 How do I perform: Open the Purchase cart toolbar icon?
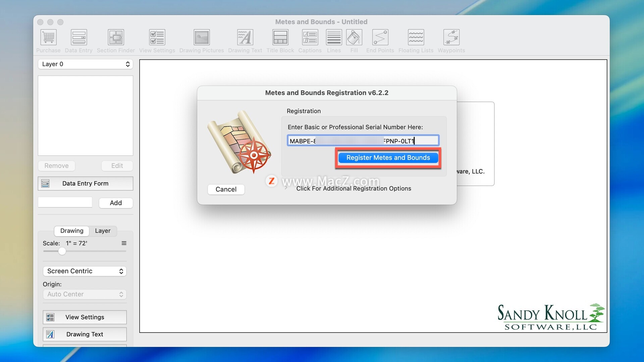point(48,37)
